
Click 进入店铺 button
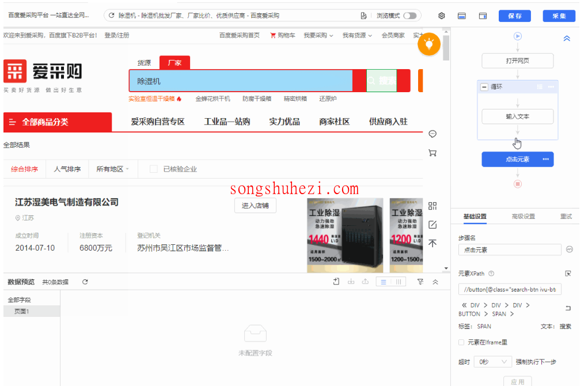[x=255, y=206]
